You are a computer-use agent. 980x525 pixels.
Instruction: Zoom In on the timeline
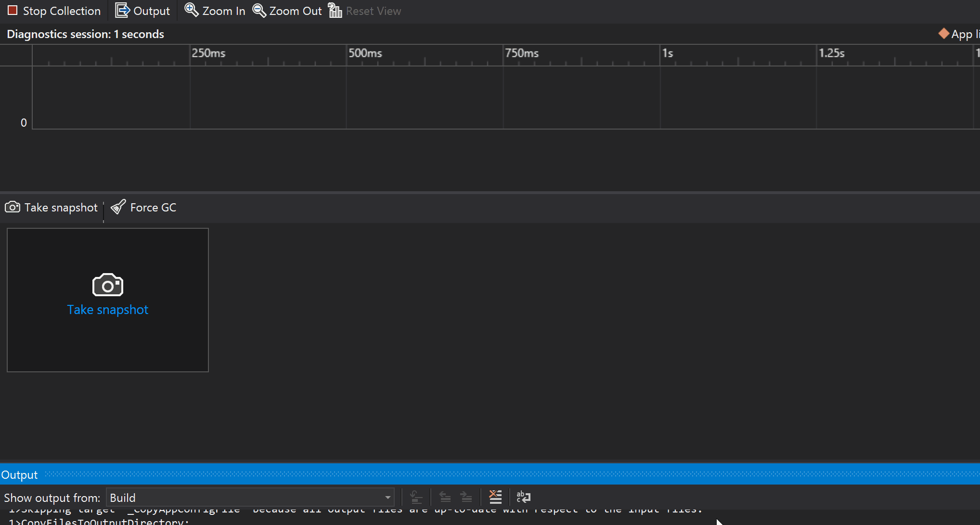point(215,11)
